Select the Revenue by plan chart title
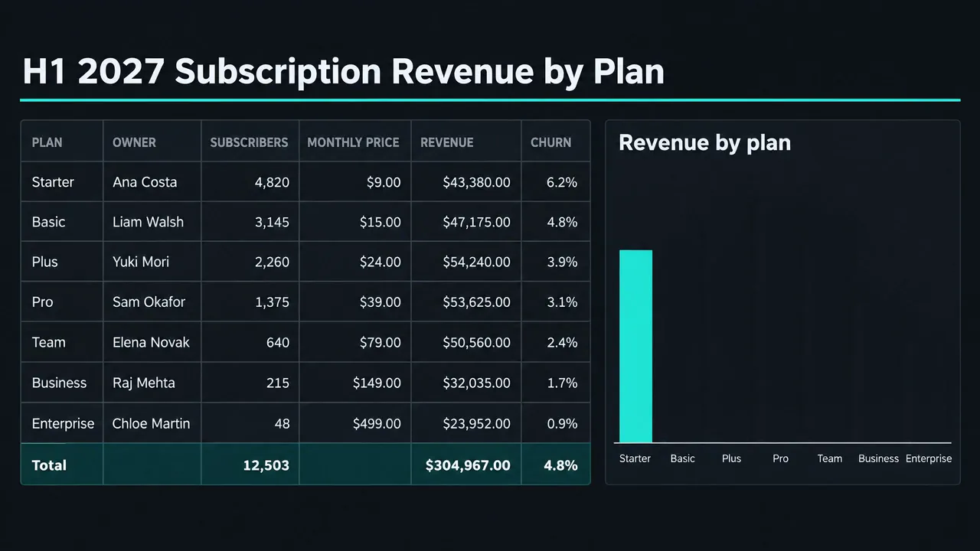The width and height of the screenshot is (980, 551). tap(704, 142)
